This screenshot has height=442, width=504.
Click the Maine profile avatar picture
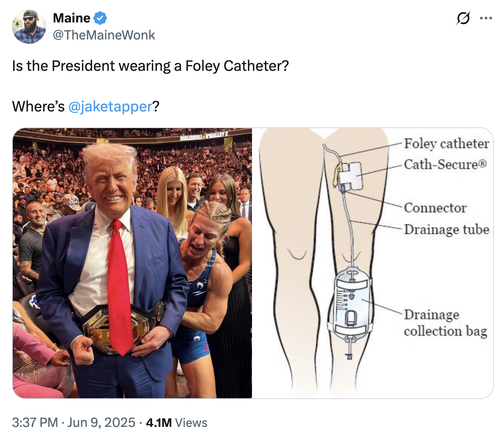(29, 27)
